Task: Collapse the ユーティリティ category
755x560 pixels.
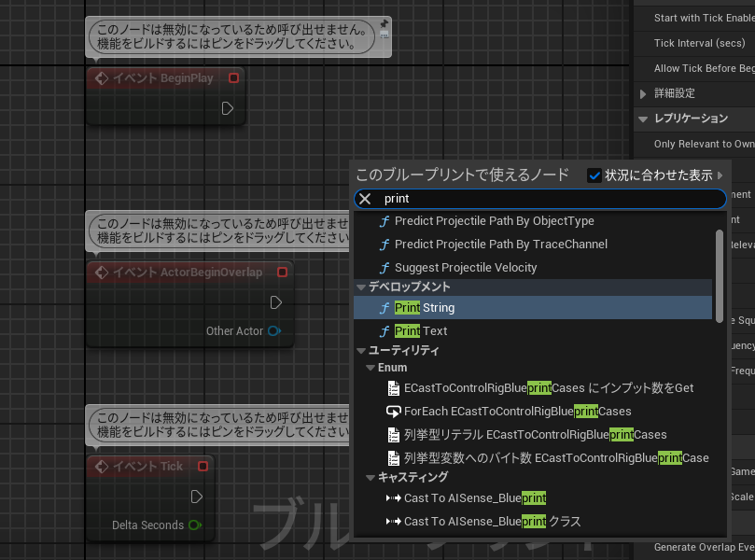Action: coord(361,351)
